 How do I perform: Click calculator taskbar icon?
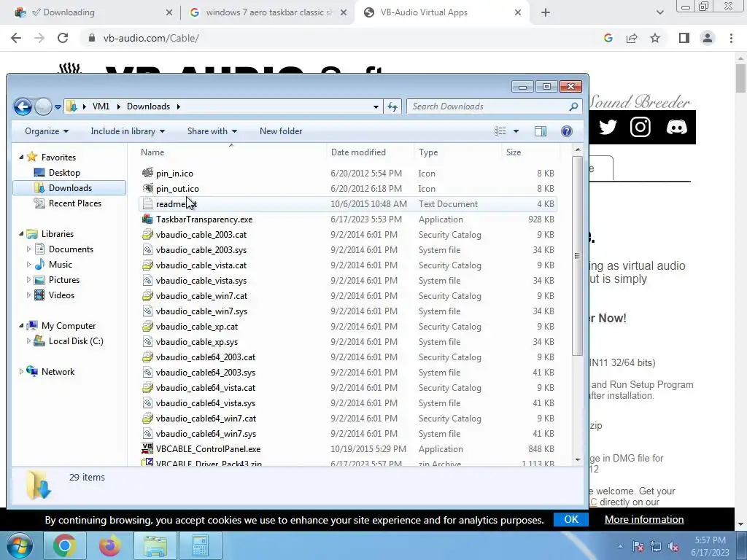click(x=200, y=545)
